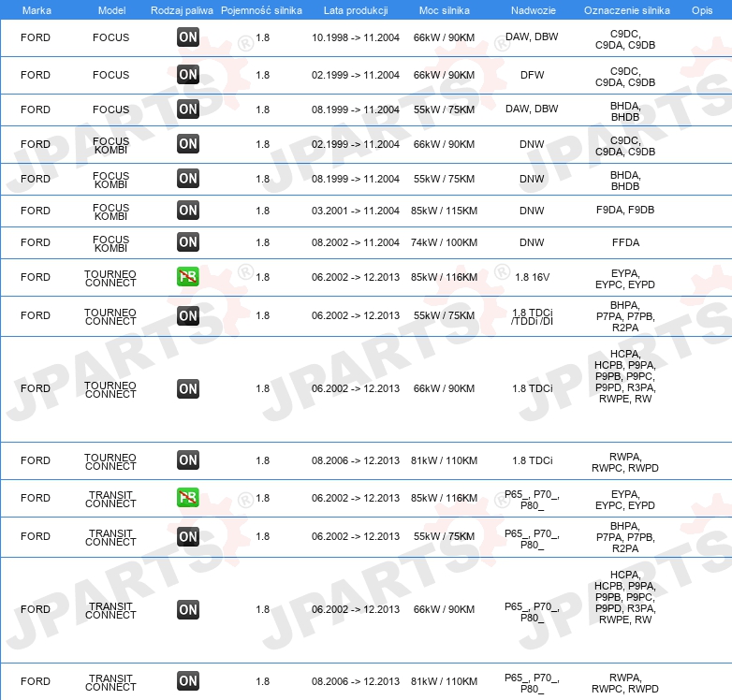Click the Oznaczenie silnika column header
732x700 pixels.
[626, 10]
